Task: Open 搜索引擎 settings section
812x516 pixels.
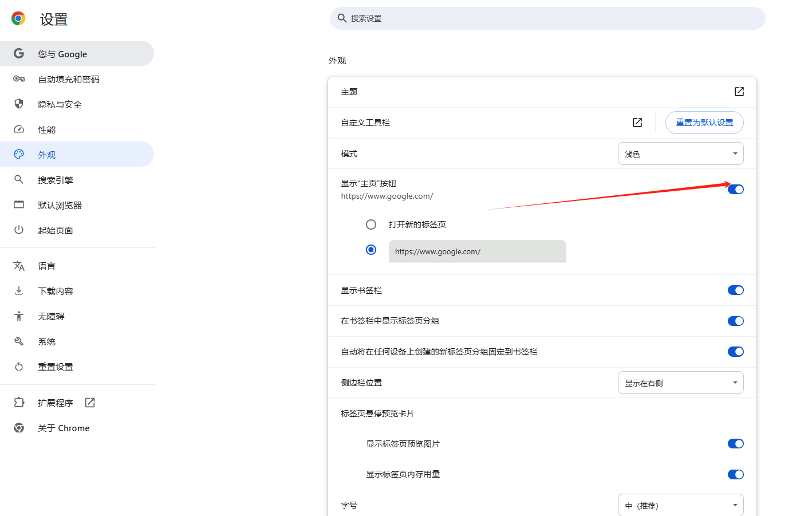Action: [77, 180]
